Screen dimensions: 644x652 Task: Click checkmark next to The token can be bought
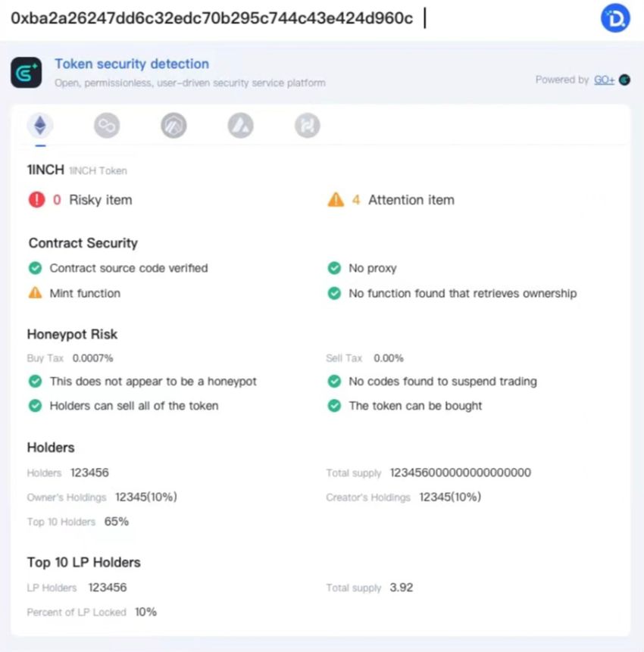coord(334,405)
